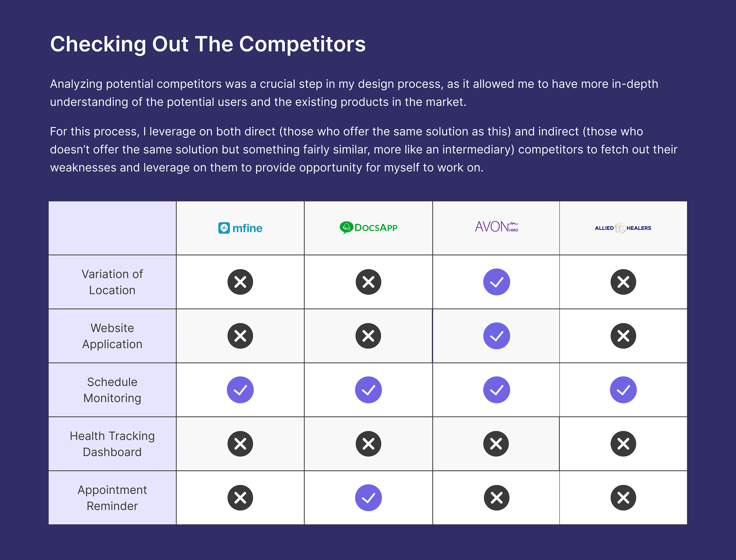
Task: Click Allied Healers' cross for Website Application
Action: click(623, 336)
